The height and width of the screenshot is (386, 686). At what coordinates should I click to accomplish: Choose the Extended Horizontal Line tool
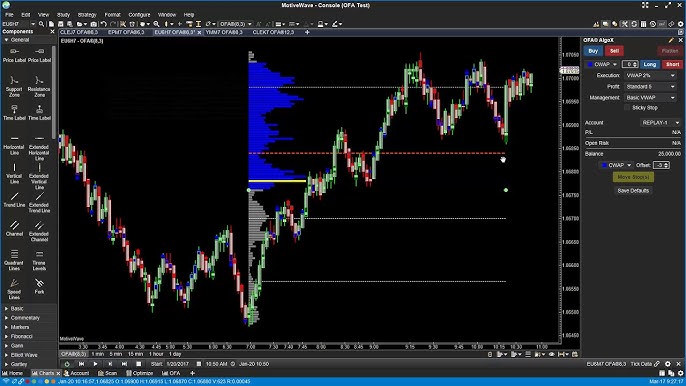point(39,147)
